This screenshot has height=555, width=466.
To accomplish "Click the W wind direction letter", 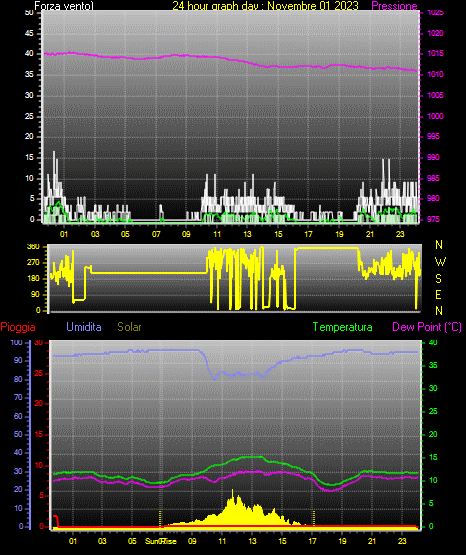I will (440, 262).
